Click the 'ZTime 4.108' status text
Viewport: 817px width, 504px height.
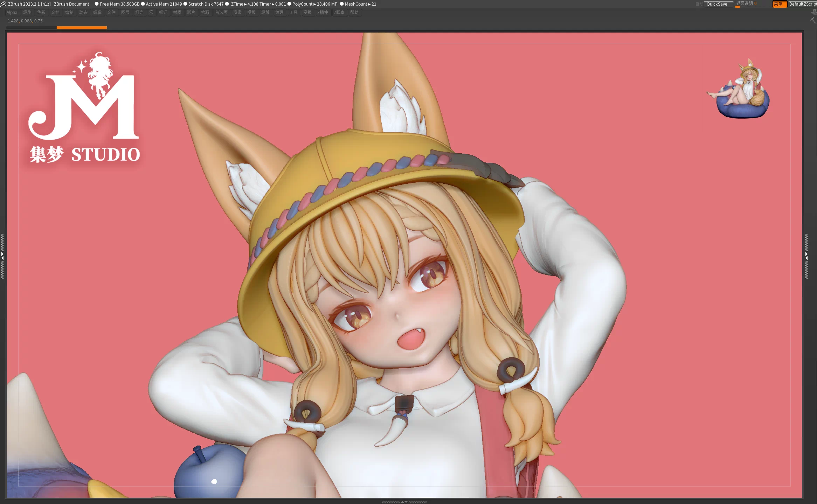tap(244, 4)
